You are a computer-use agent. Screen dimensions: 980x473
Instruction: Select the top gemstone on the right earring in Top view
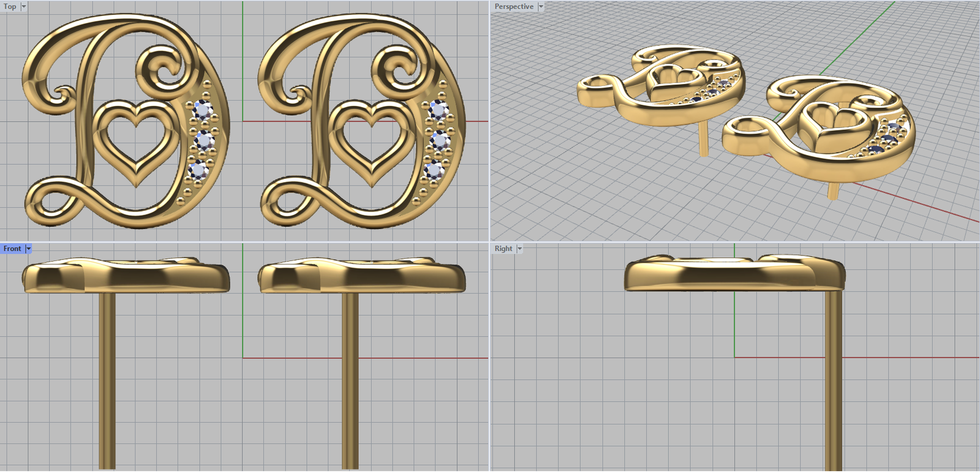coord(439,110)
